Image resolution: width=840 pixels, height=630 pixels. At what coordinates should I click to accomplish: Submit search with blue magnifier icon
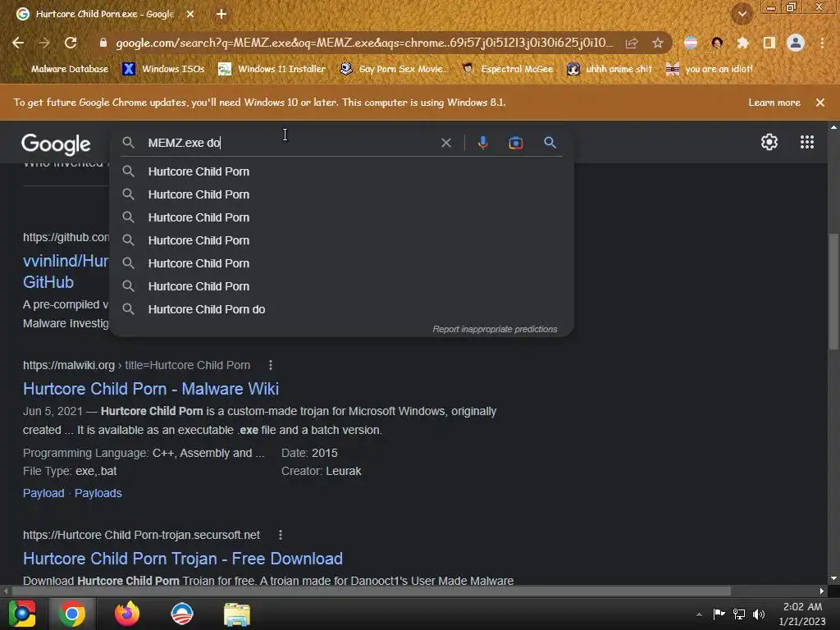550,143
